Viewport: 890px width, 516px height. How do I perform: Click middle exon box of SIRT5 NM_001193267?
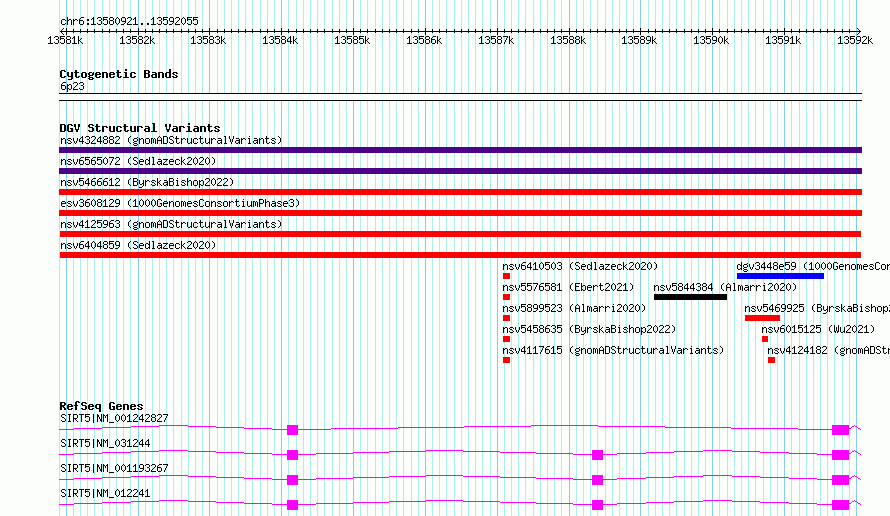(597, 480)
